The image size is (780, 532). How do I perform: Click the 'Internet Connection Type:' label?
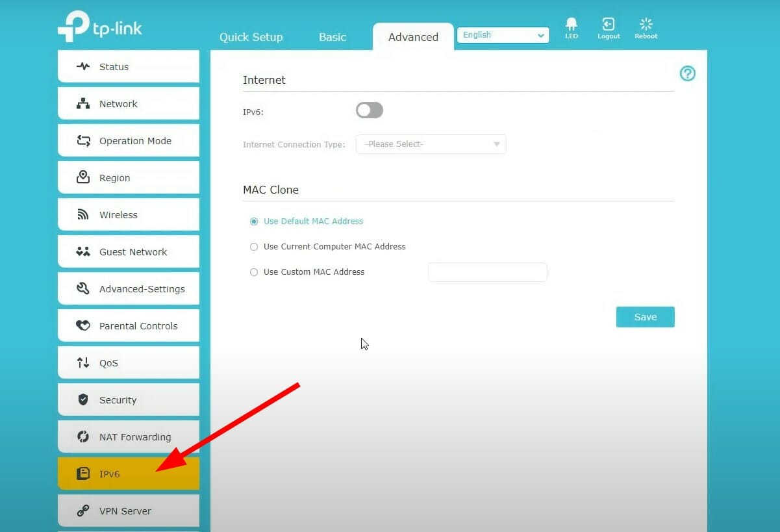pyautogui.click(x=294, y=145)
